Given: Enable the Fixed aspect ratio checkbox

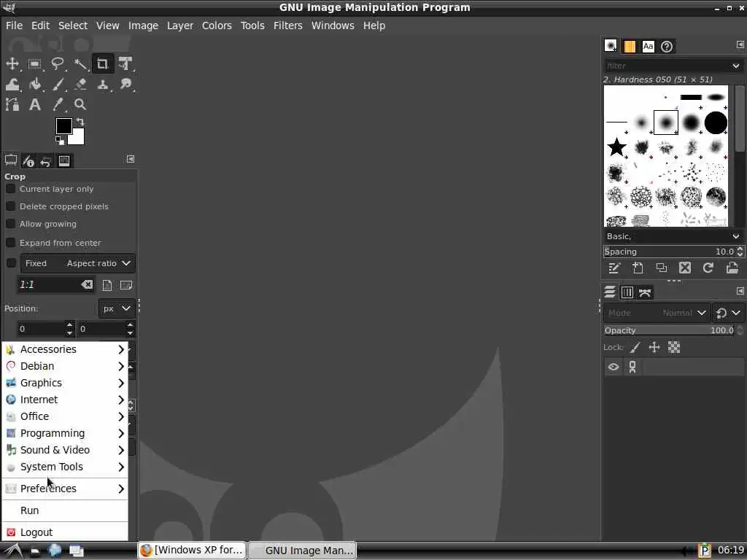Looking at the screenshot, I should click(12, 262).
